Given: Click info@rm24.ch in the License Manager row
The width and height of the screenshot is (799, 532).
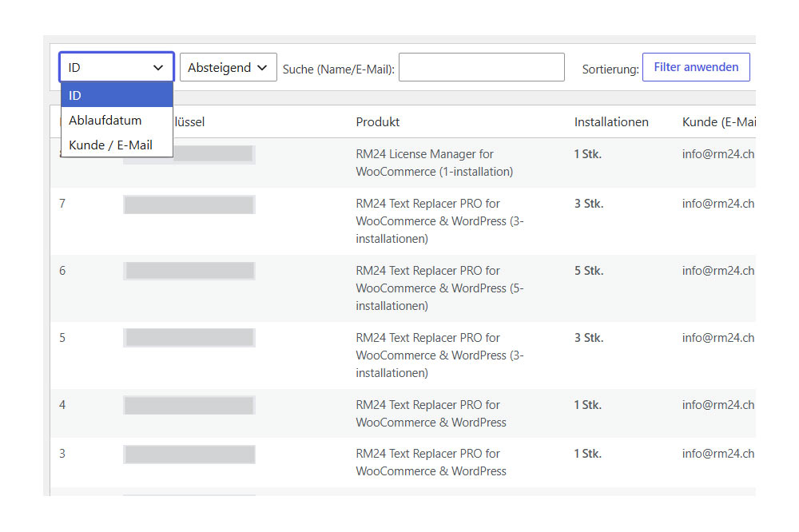Looking at the screenshot, I should [x=718, y=154].
